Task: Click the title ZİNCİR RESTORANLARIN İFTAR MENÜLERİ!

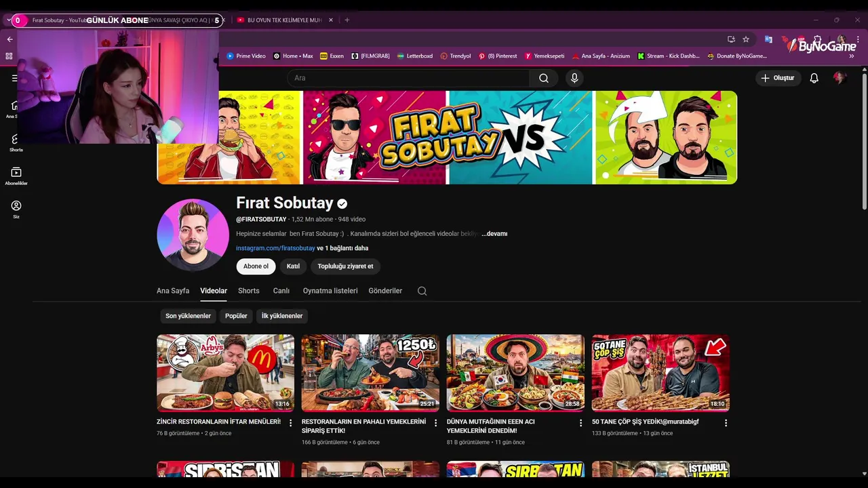Action: pos(218,422)
